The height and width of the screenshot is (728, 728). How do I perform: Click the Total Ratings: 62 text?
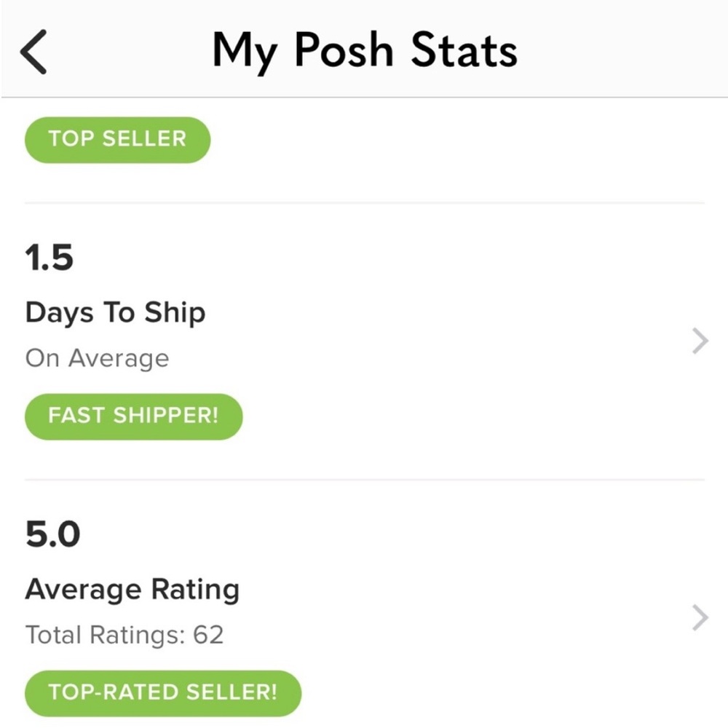tap(124, 635)
